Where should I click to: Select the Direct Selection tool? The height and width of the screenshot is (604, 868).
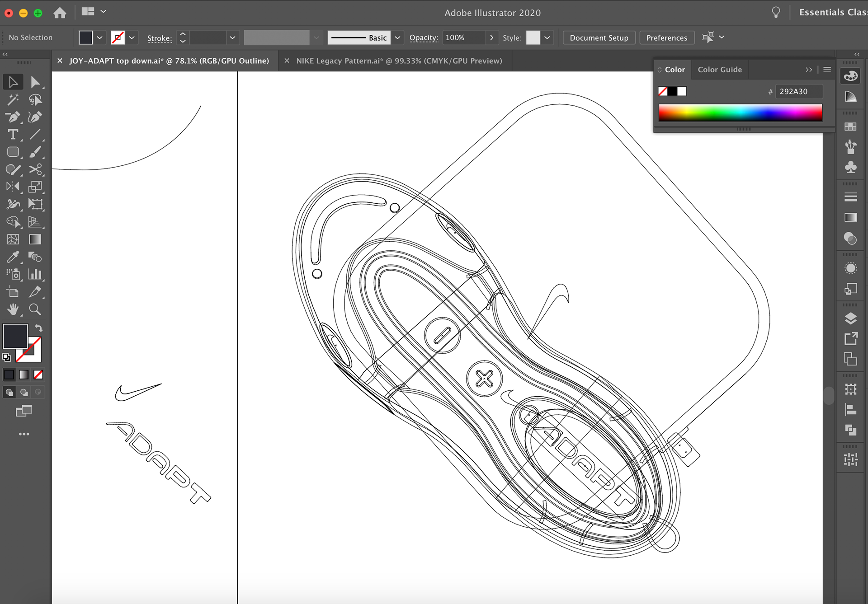coord(35,82)
